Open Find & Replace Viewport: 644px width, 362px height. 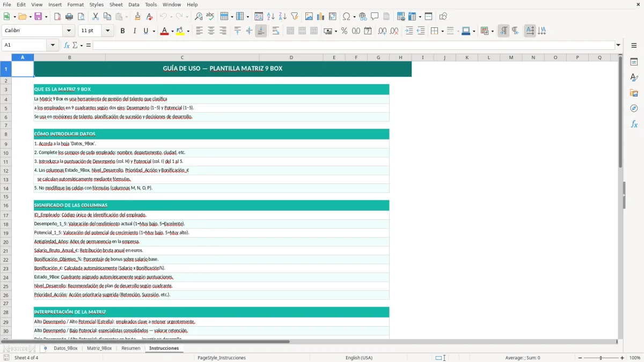[199, 17]
